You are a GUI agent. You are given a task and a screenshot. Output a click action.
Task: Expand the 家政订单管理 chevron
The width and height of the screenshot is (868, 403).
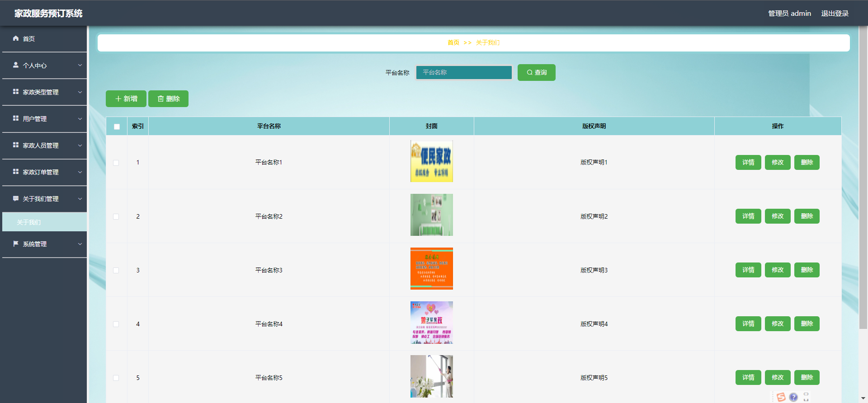point(80,172)
